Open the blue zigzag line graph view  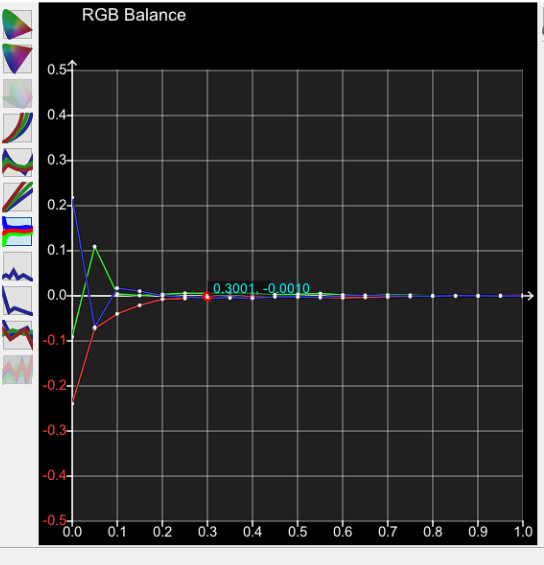[17, 266]
